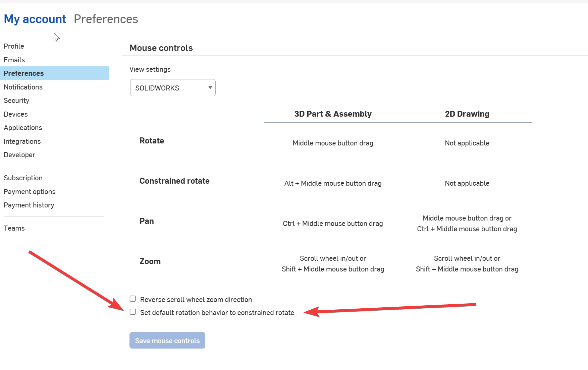This screenshot has width=588, height=370.
Task: Click the Preferences page title
Action: click(106, 19)
